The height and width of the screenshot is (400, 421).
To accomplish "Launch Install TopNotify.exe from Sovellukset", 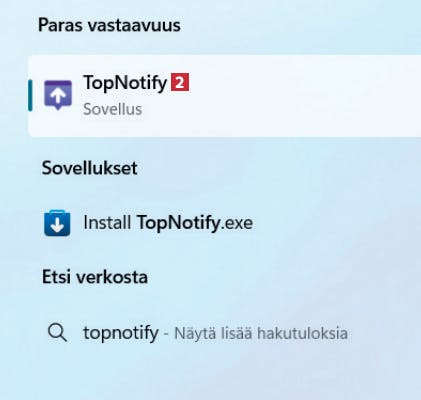I will [225, 223].
